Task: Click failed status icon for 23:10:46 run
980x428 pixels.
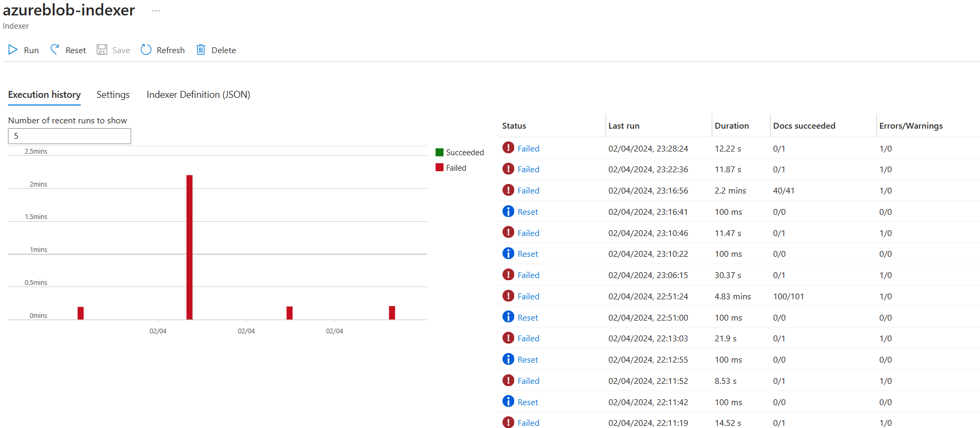Action: [508, 232]
